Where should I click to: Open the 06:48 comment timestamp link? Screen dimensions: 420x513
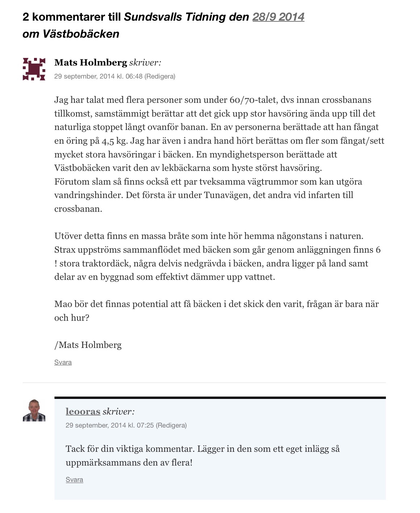(x=98, y=76)
